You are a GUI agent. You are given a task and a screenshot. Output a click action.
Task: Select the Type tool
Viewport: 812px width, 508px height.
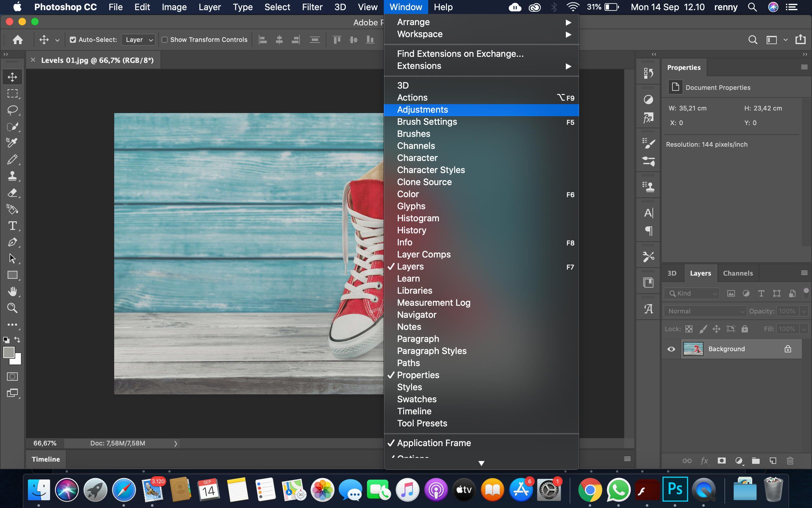point(12,225)
